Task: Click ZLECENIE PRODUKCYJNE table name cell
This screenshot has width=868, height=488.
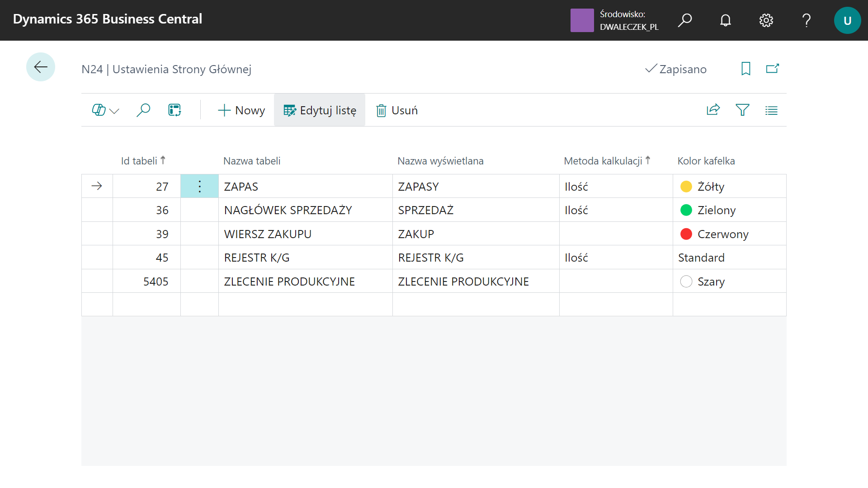Action: [x=305, y=281]
